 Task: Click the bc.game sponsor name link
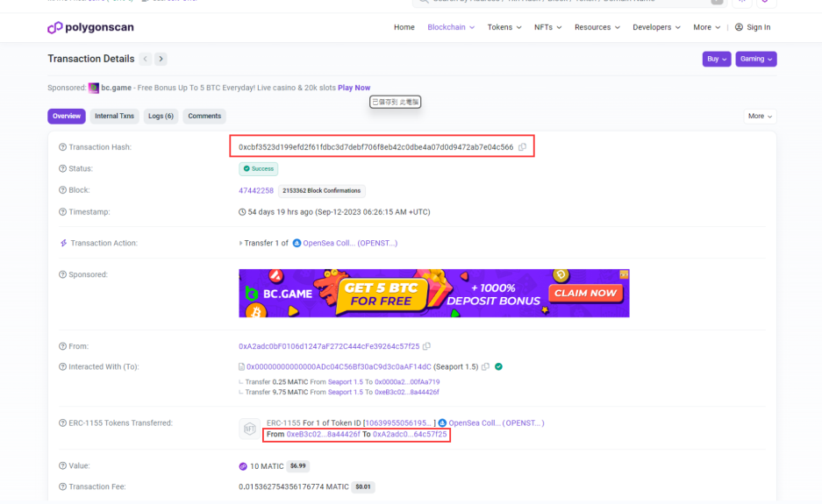coord(117,88)
